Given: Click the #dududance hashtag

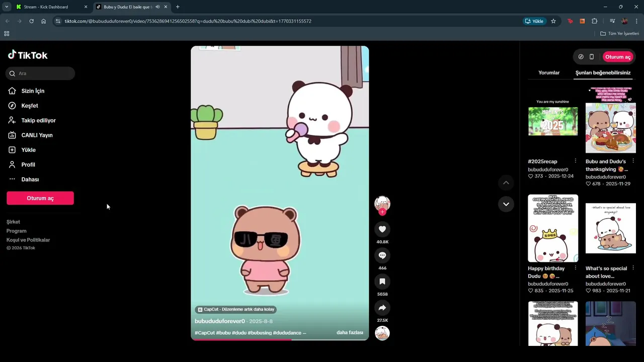Looking at the screenshot, I should pos(287,333).
